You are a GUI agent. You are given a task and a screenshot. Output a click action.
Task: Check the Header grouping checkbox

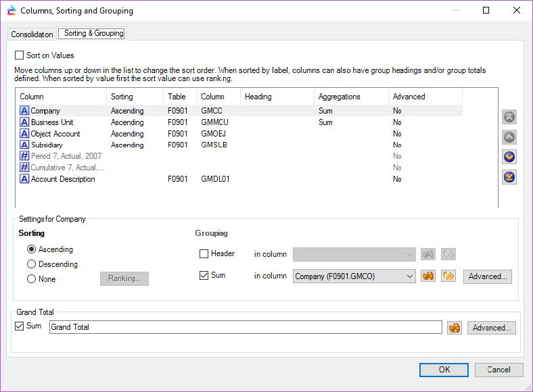204,254
